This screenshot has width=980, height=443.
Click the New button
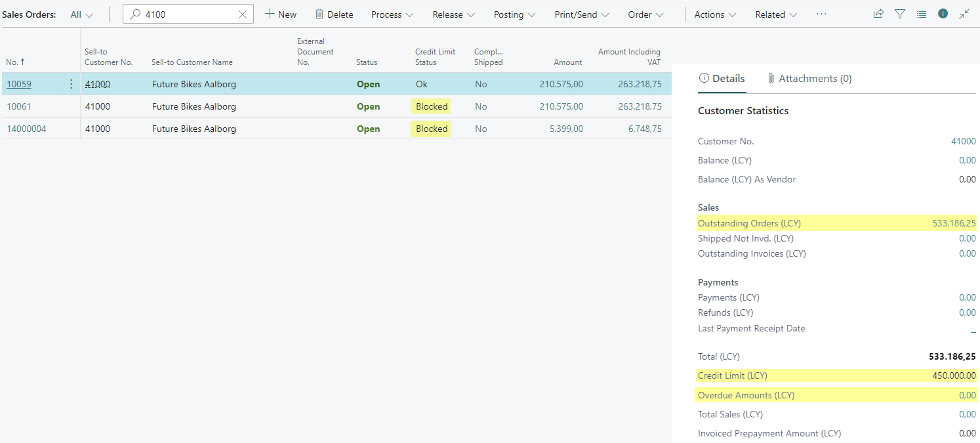point(281,14)
